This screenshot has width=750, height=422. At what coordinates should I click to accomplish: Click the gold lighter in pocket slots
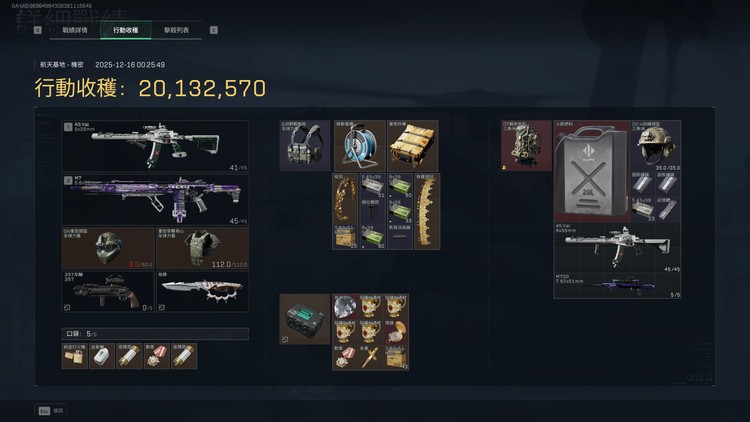pyautogui.click(x=75, y=356)
